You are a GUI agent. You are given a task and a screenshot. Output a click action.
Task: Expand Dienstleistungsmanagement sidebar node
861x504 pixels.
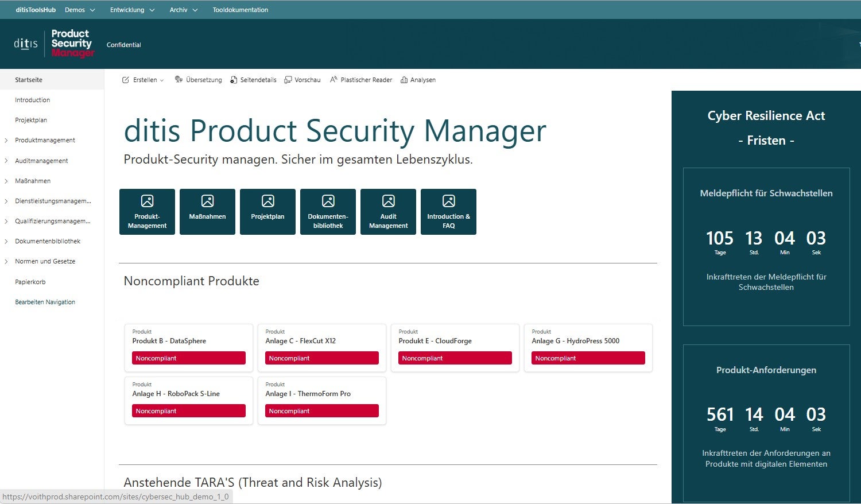pyautogui.click(x=6, y=201)
